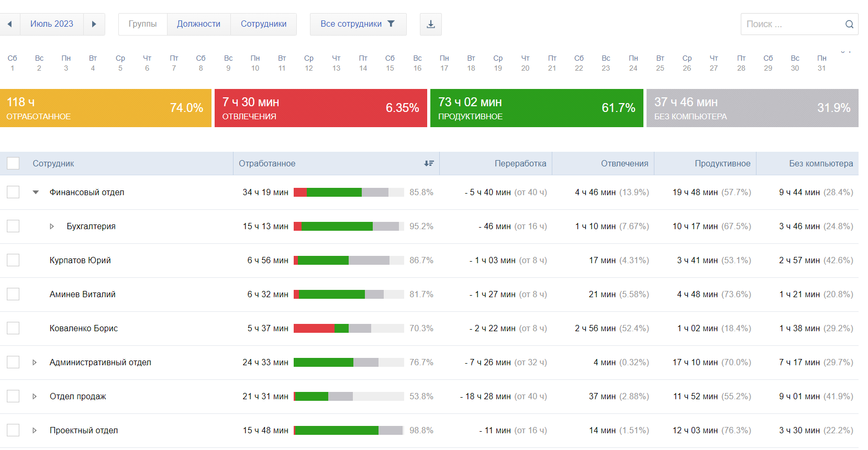Click into the Поиск search field
The height and width of the screenshot is (450, 868).
pos(791,24)
